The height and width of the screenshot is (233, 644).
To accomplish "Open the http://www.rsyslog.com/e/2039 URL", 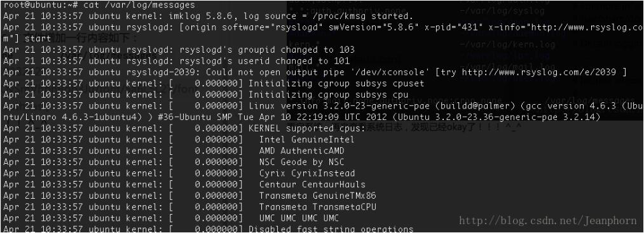I will coord(538,72).
